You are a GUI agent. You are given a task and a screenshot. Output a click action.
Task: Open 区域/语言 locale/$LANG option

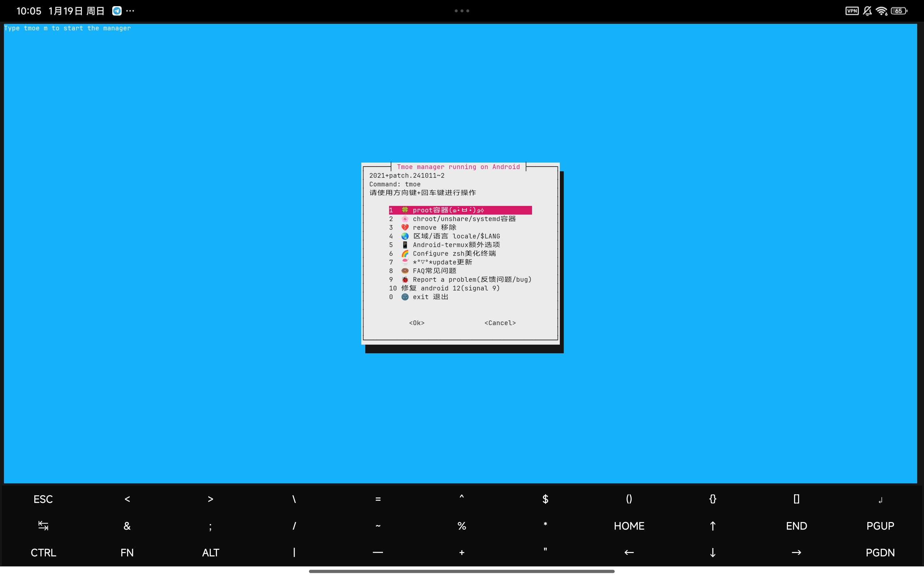444,236
